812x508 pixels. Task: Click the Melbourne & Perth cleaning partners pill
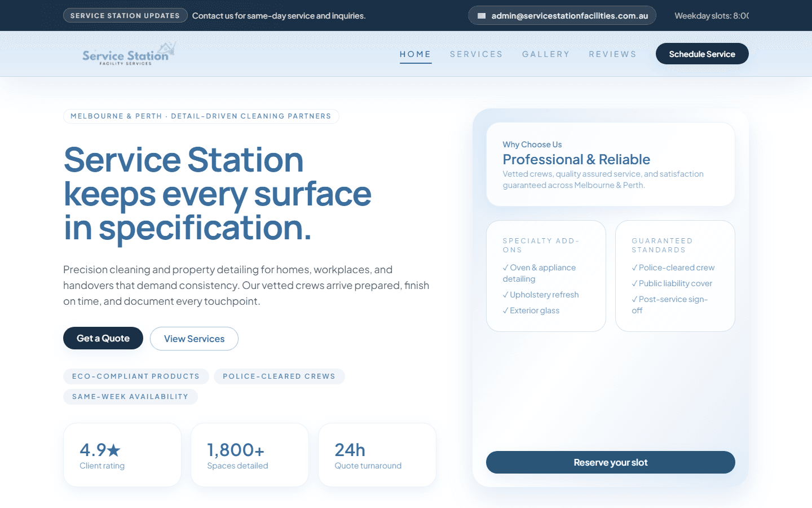coord(201,116)
